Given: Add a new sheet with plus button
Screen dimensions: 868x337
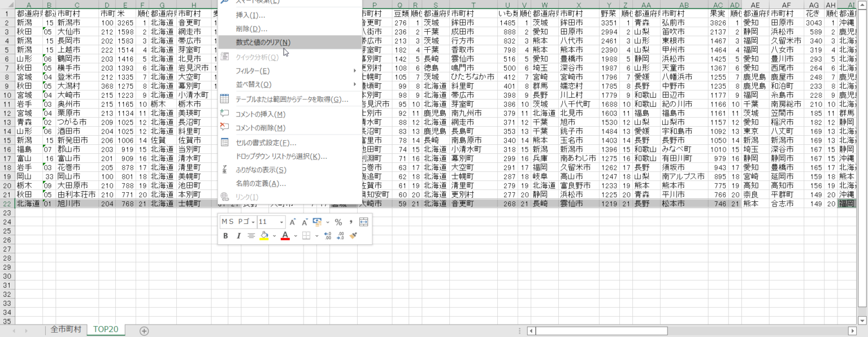Looking at the screenshot, I should pyautogui.click(x=144, y=331).
